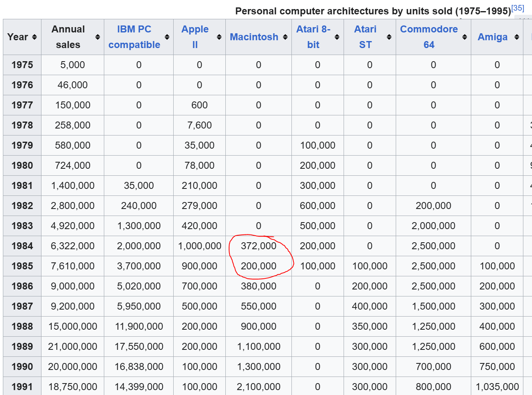The image size is (532, 395).
Task: Select the 1985 row header
Action: (22, 266)
